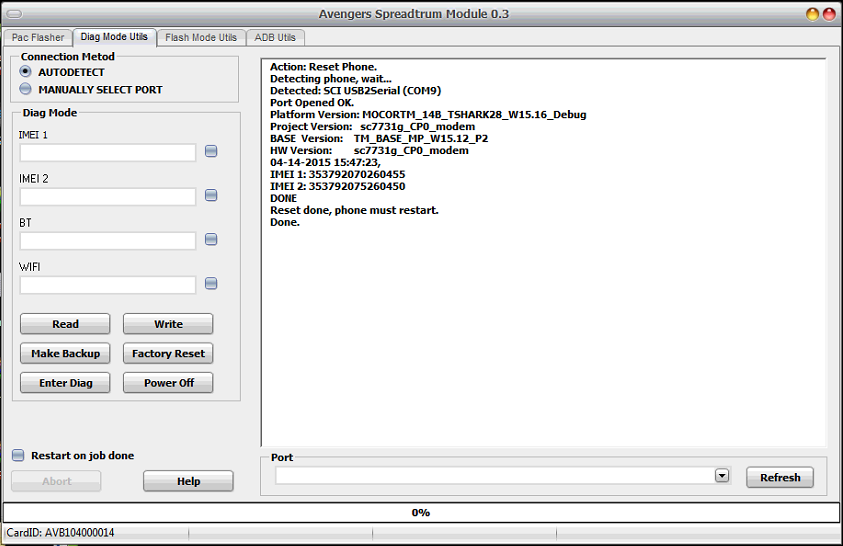Click the red close window button
The width and height of the screenshot is (843, 546).
tap(829, 14)
